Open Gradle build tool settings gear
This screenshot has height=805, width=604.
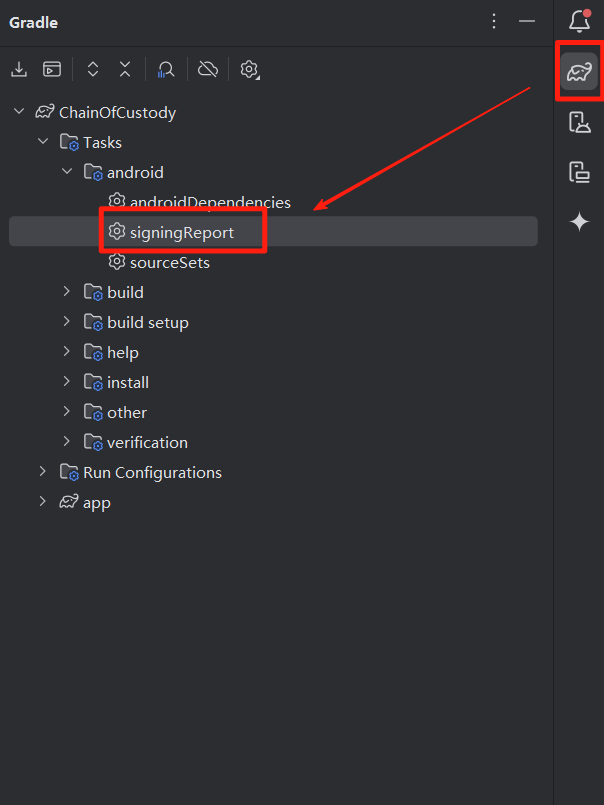pyautogui.click(x=249, y=69)
